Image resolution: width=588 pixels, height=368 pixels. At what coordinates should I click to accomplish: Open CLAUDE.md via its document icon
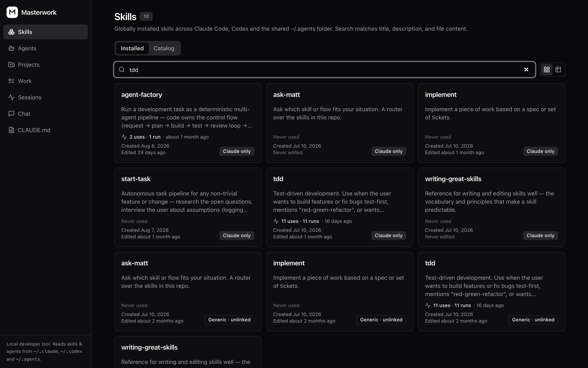click(11, 130)
